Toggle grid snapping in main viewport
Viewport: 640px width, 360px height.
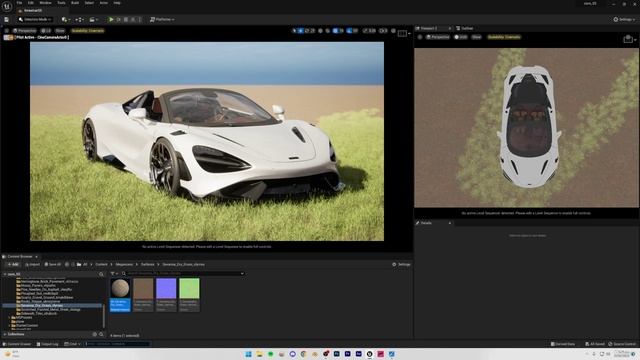(x=336, y=31)
